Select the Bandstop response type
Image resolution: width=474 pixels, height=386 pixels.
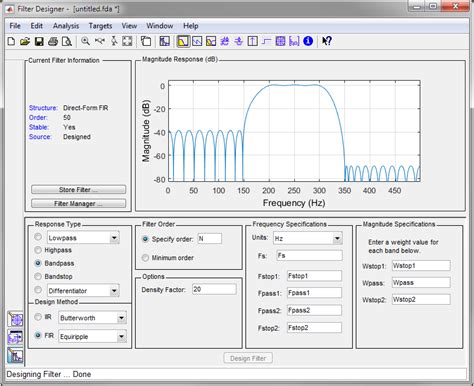pyautogui.click(x=53, y=277)
